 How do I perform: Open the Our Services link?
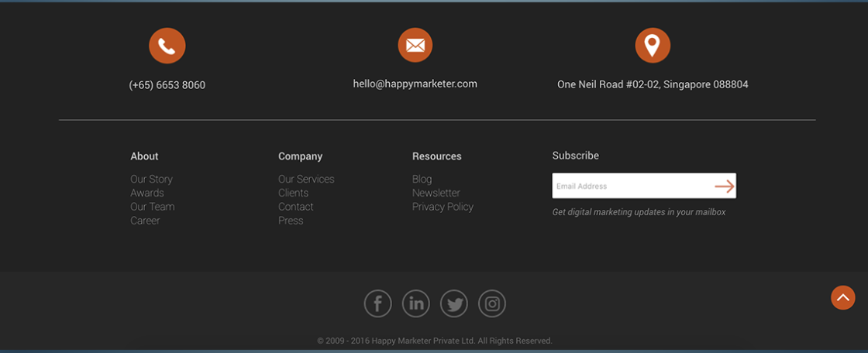(306, 180)
